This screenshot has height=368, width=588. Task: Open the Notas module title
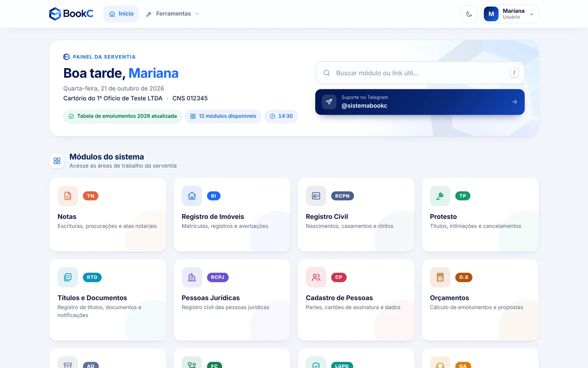click(67, 217)
